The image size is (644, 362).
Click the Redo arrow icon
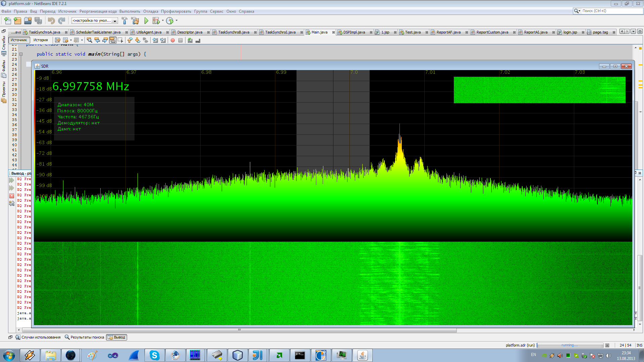coord(61,21)
